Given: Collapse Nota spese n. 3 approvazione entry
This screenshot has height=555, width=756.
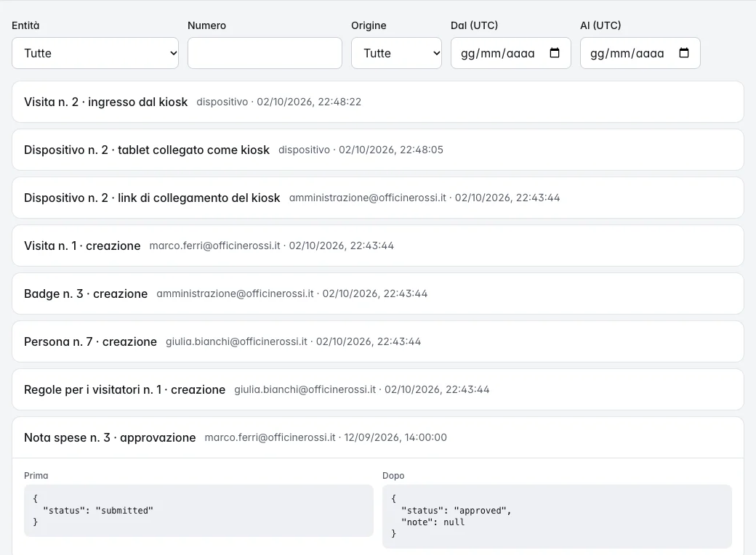Looking at the screenshot, I should click(377, 437).
